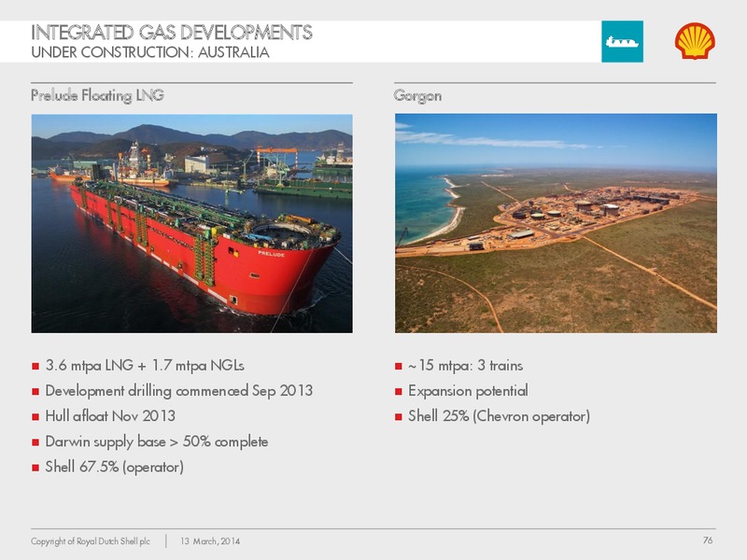This screenshot has height=560, width=747.
Task: Select the Gorgon aerial site photo
Action: [x=556, y=223]
